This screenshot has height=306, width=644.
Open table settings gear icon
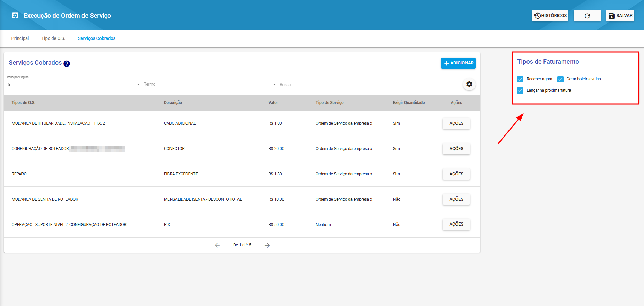click(469, 84)
